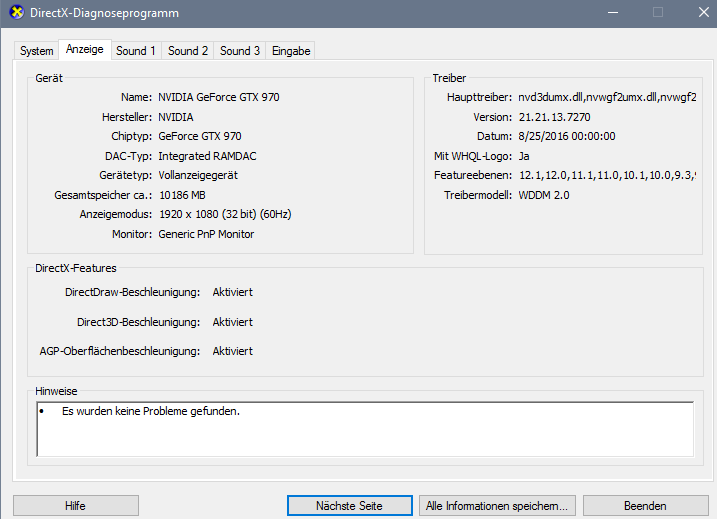Click the DirectDraw-Beschleunigung Aktiviert status

pos(232,292)
